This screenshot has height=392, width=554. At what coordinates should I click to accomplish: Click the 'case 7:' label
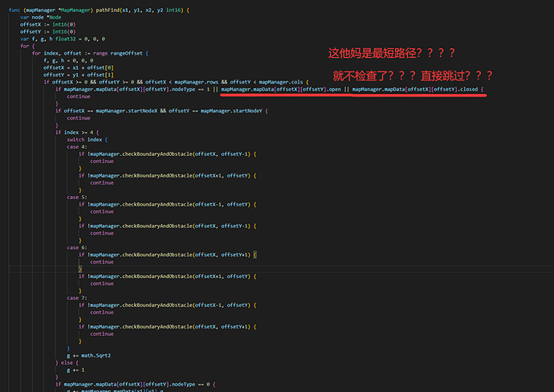(76, 298)
